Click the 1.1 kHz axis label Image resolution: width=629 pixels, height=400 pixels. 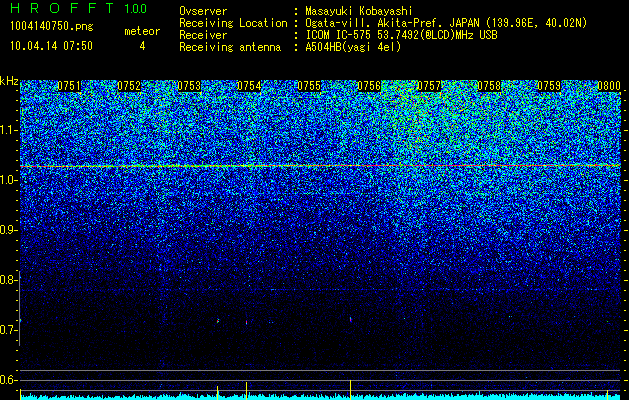[x=8, y=130]
